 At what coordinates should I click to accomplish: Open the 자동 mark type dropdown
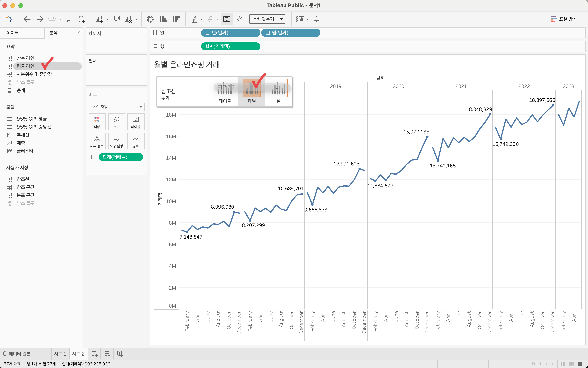(140, 107)
